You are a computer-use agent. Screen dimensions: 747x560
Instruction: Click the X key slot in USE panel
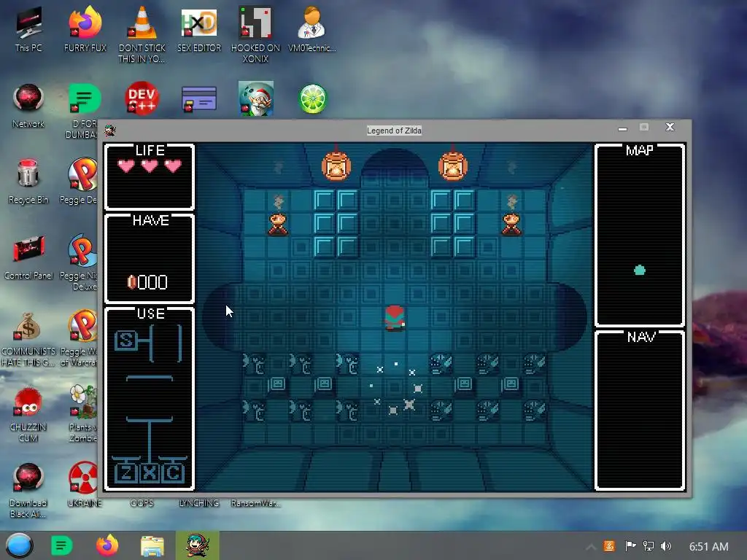point(149,472)
